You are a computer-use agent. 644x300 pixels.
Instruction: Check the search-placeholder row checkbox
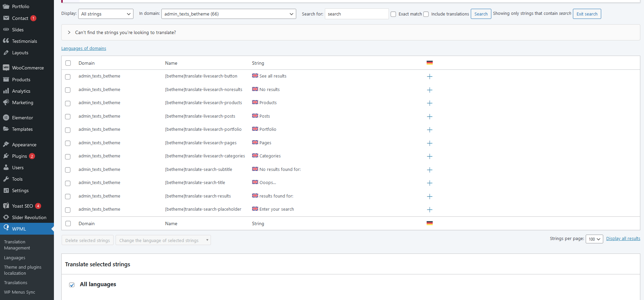[68, 210]
